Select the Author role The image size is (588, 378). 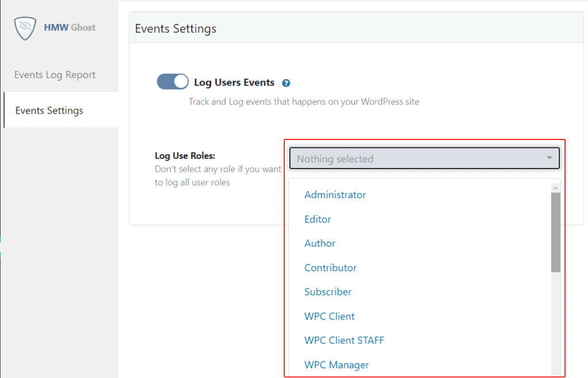point(320,243)
